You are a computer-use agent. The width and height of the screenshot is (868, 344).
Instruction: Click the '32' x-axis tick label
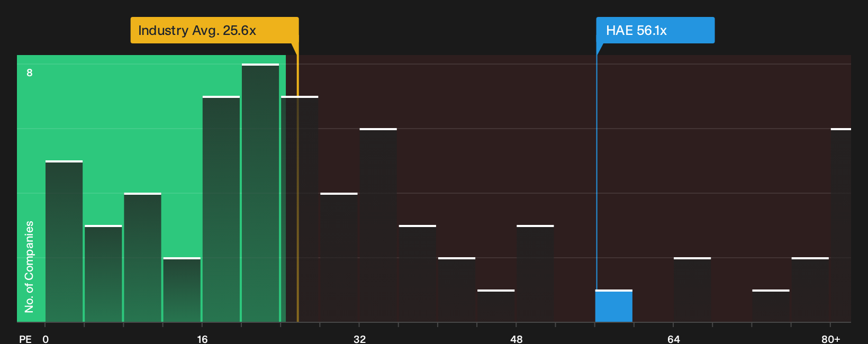[x=359, y=339]
